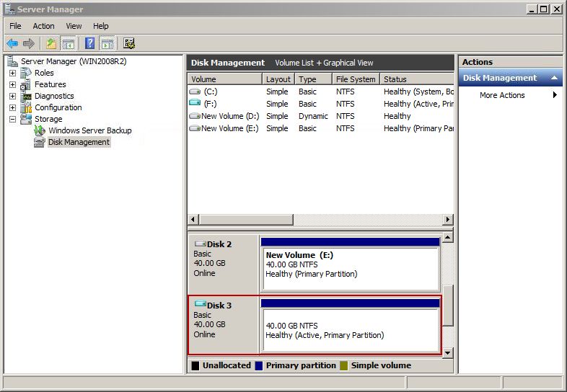Click the Diagnostics node icon
This screenshot has height=392, width=567.
[27, 97]
